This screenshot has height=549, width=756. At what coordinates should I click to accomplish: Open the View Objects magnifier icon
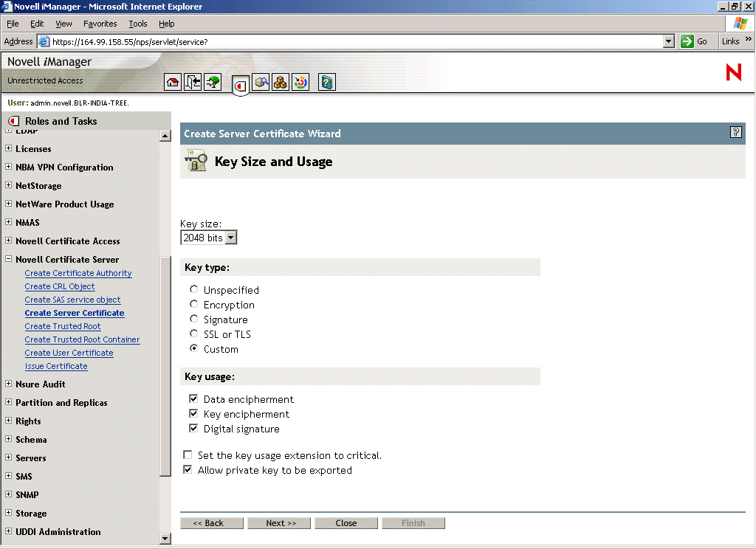tap(261, 83)
